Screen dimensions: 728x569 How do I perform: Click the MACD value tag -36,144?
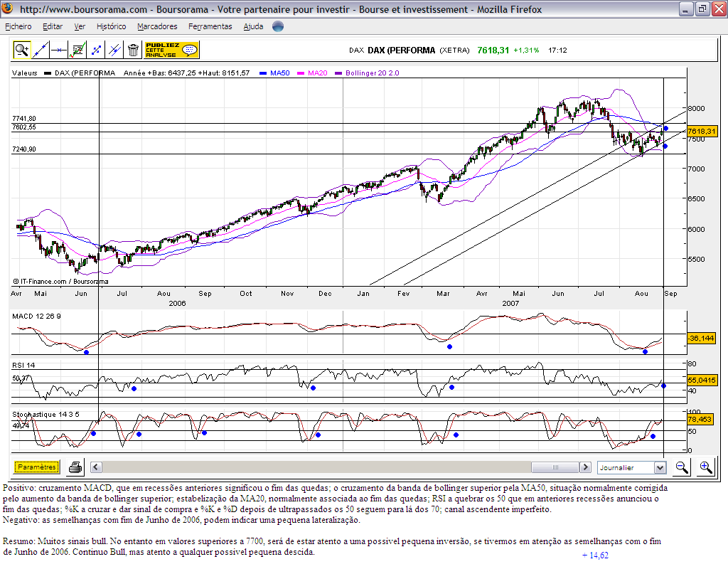click(x=701, y=338)
